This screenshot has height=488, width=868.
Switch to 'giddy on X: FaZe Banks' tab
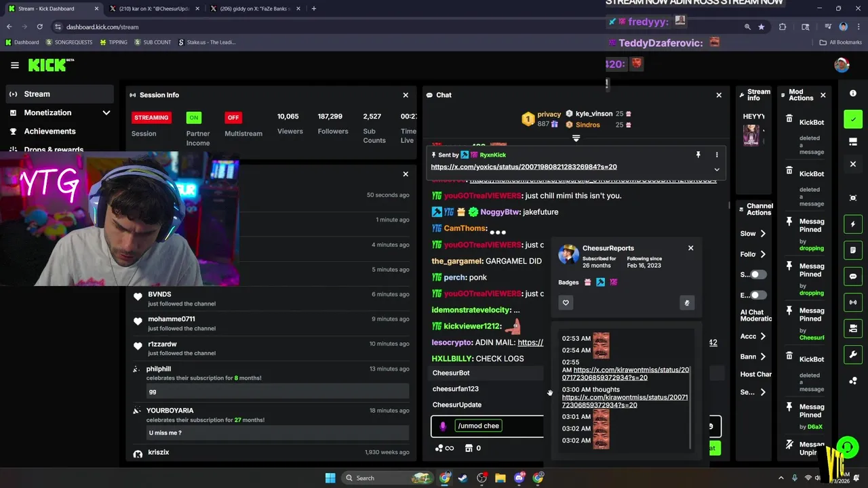coord(254,9)
